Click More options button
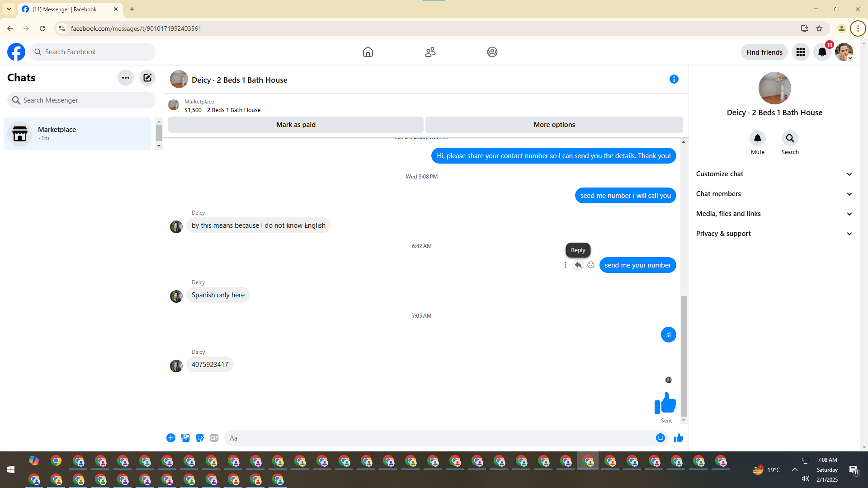The height and width of the screenshot is (488, 868). [x=554, y=125]
